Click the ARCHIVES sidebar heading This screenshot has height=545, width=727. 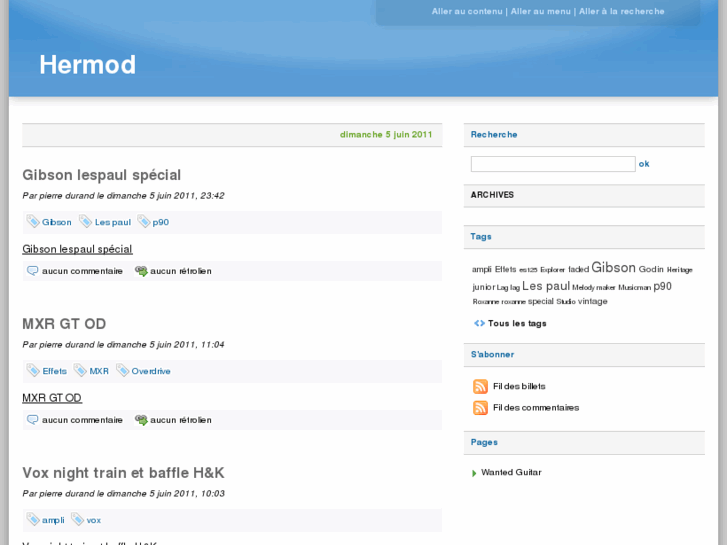[492, 195]
